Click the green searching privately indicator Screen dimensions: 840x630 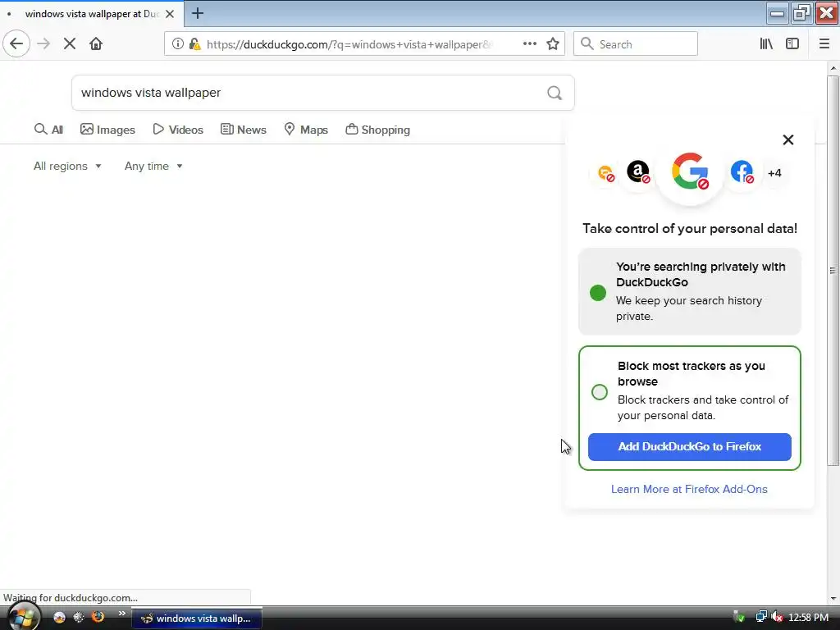pos(598,293)
